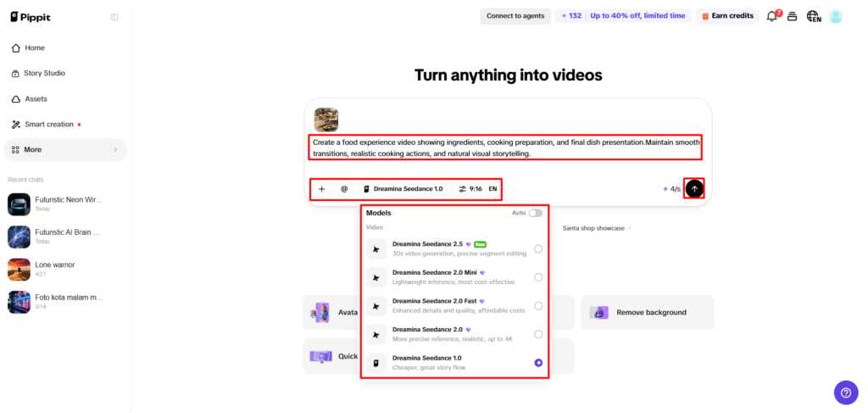868x413 pixels.
Task: Click '30s video generation, precise segment editing'
Action: click(x=459, y=254)
